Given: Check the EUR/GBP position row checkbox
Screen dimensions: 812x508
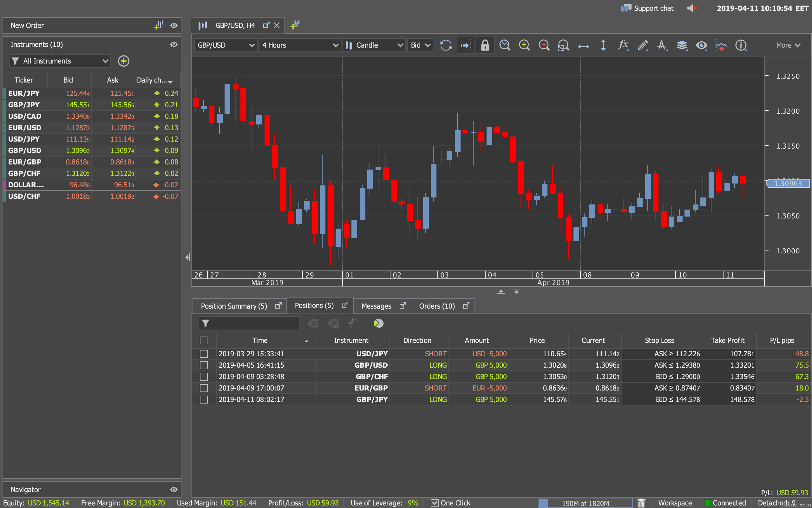Looking at the screenshot, I should point(204,388).
